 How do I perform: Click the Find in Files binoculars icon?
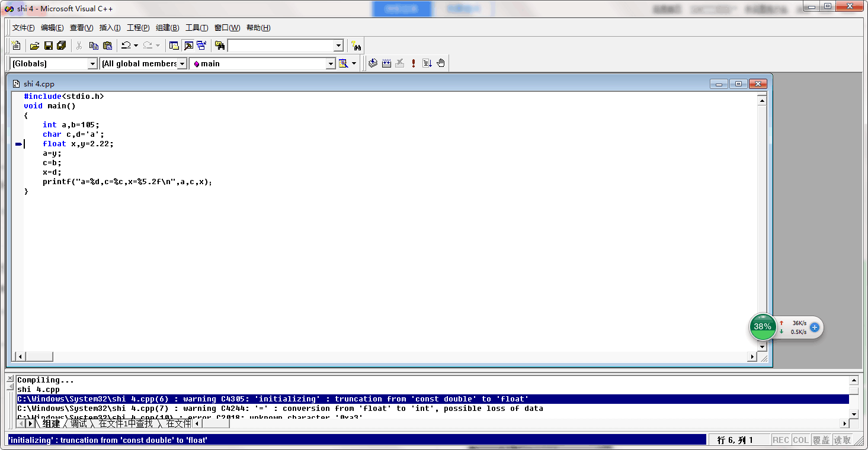tap(220, 46)
